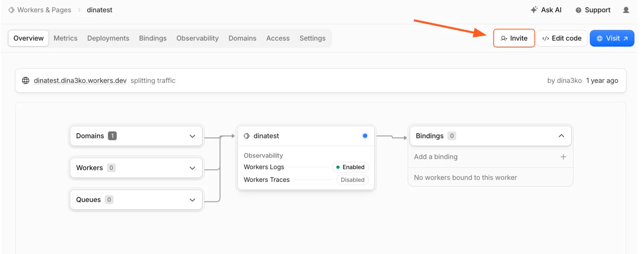Click the globe icon beside dinatest.dina3ko.workers.dev
This screenshot has height=254, width=644.
click(26, 81)
